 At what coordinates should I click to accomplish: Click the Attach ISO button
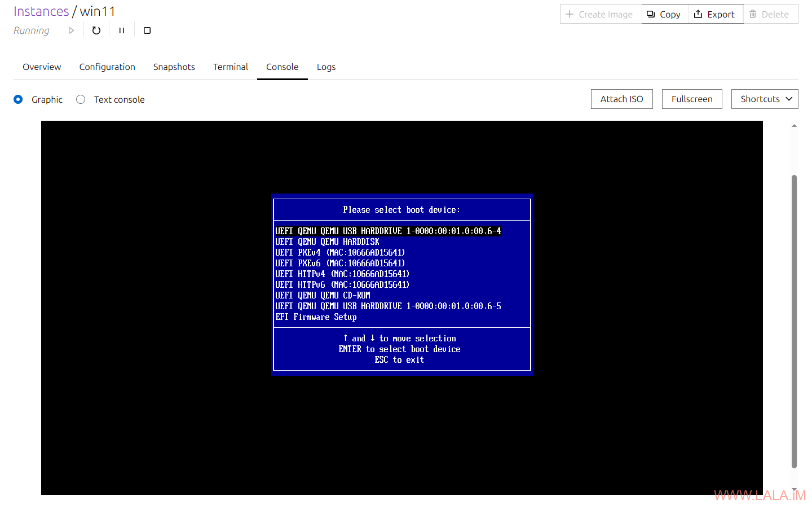click(621, 99)
